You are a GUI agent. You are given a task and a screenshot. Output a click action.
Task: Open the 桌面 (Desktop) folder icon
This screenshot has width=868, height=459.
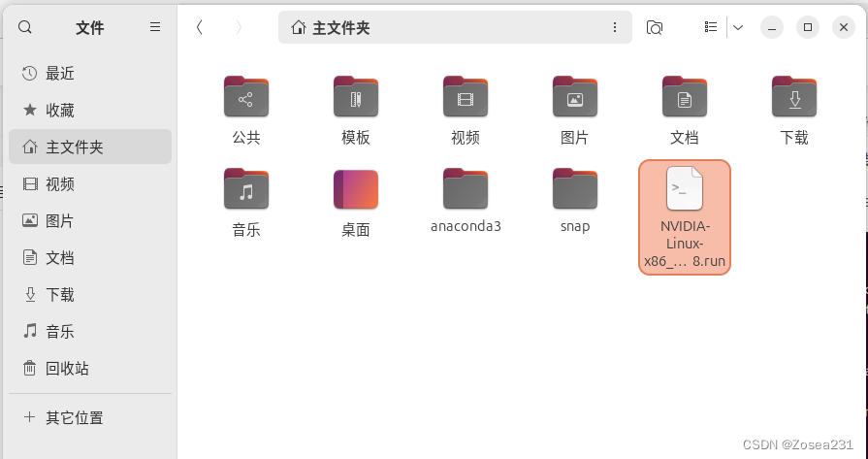click(356, 189)
